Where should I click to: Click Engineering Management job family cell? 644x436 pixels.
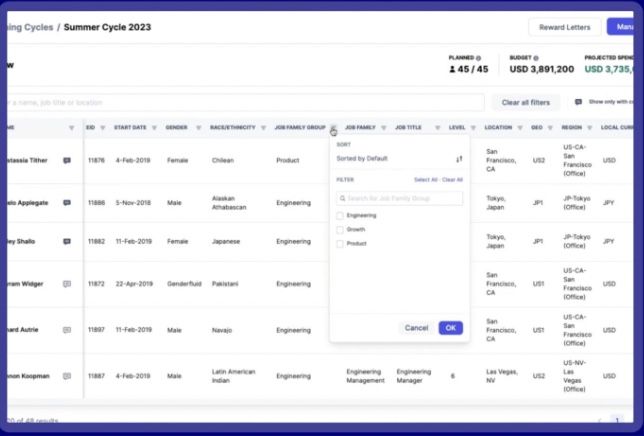(x=366, y=376)
